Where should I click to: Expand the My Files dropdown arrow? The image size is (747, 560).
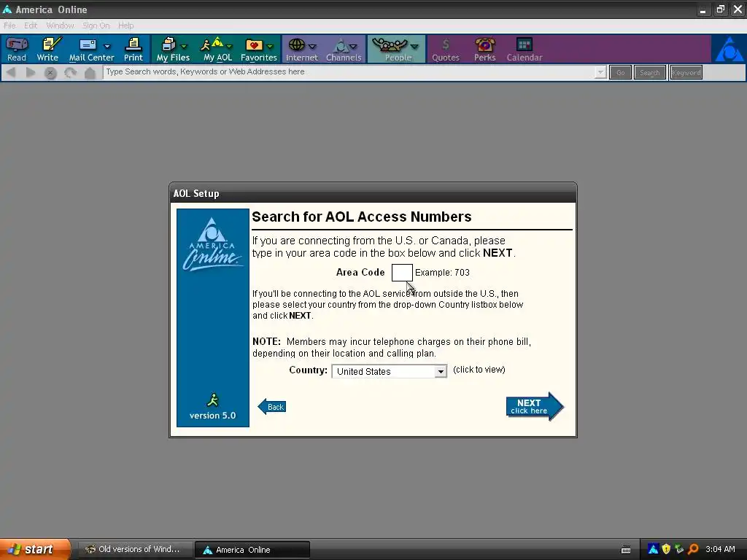(x=184, y=46)
